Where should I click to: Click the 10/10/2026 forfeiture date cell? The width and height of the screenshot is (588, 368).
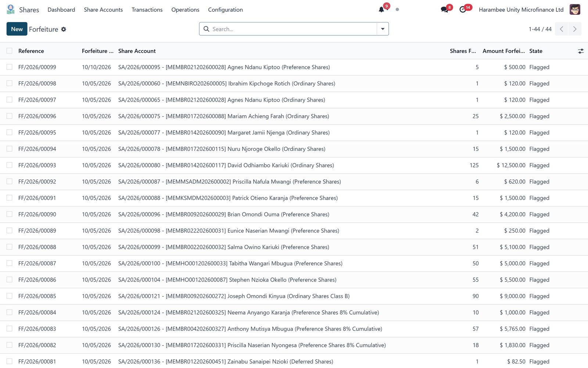pos(96,67)
